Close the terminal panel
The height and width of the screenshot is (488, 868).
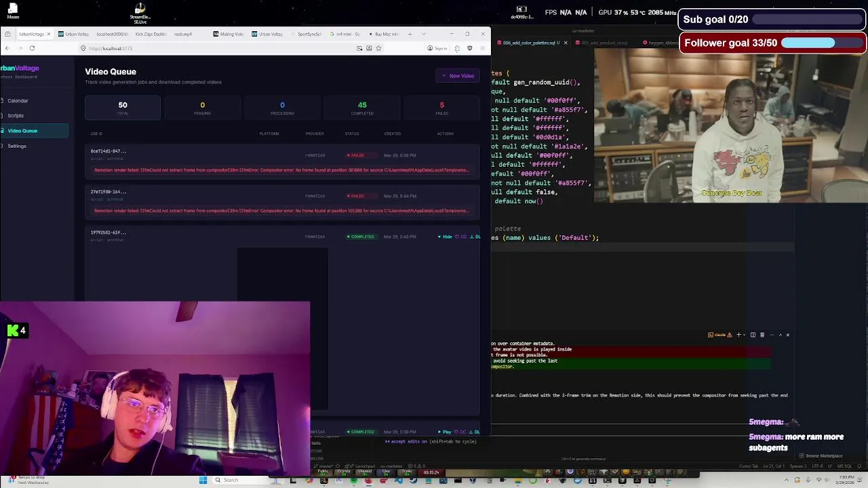pyautogui.click(x=787, y=335)
